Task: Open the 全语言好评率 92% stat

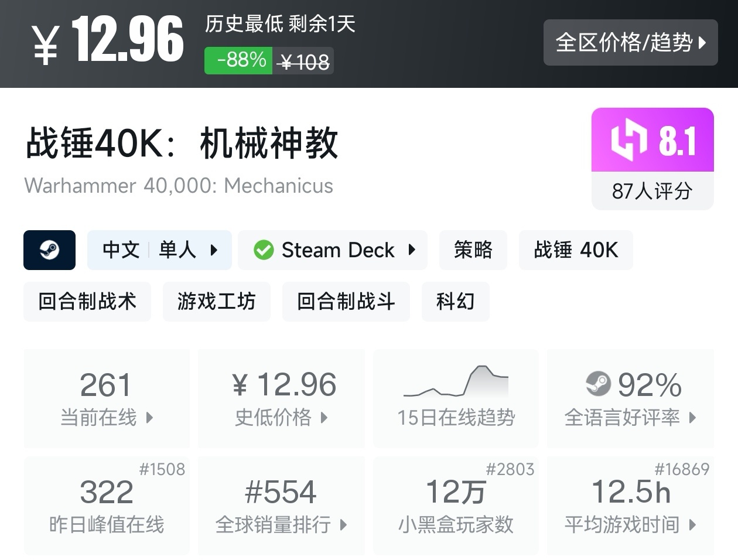Action: tap(630, 398)
